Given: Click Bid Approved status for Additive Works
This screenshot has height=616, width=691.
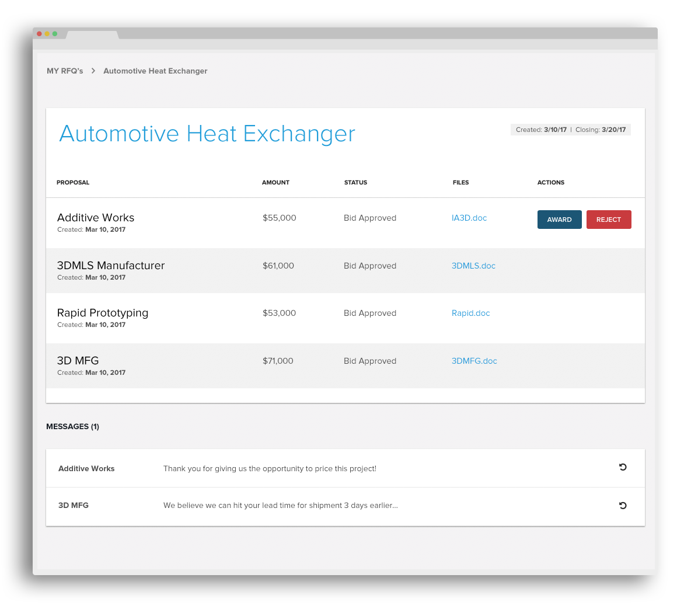Looking at the screenshot, I should pyautogui.click(x=370, y=218).
